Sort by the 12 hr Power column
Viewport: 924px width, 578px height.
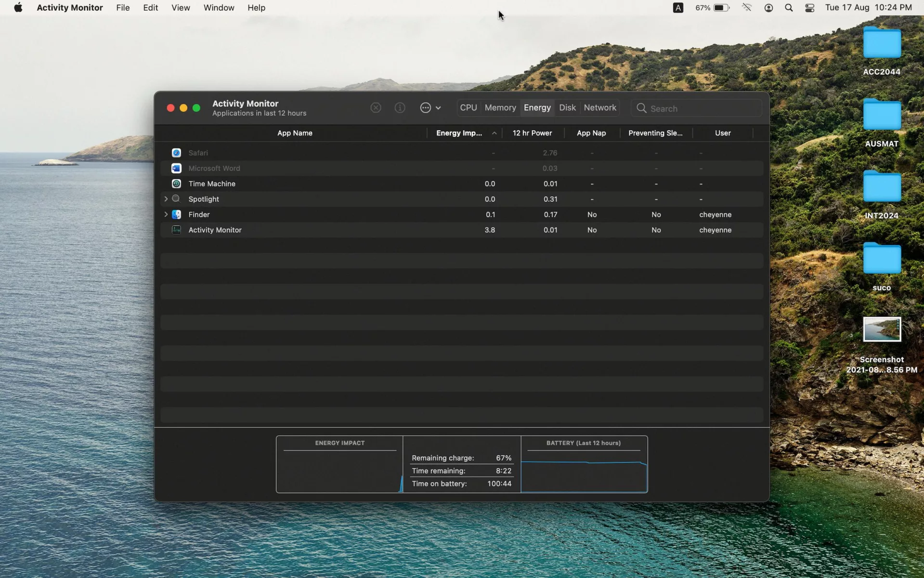(x=532, y=133)
